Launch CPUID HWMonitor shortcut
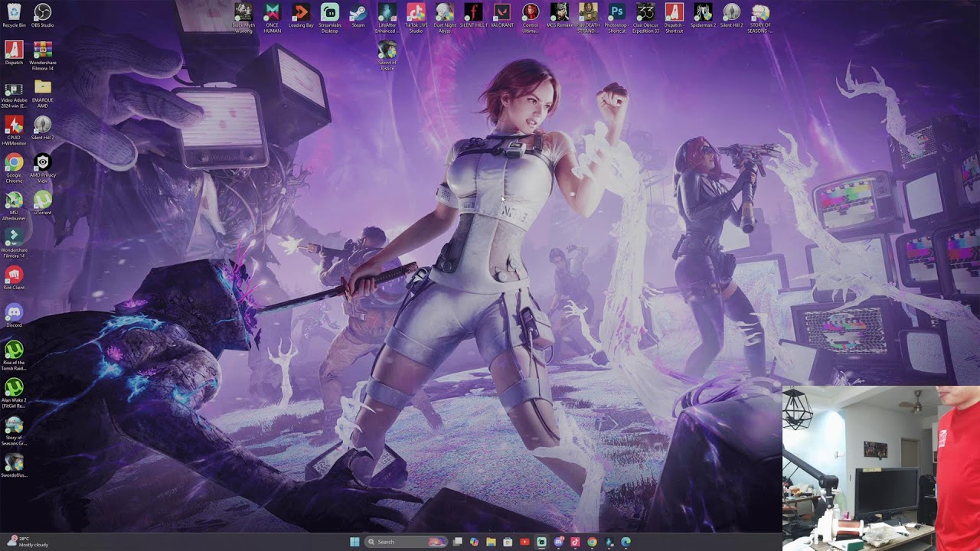980x551 pixels. tap(14, 130)
